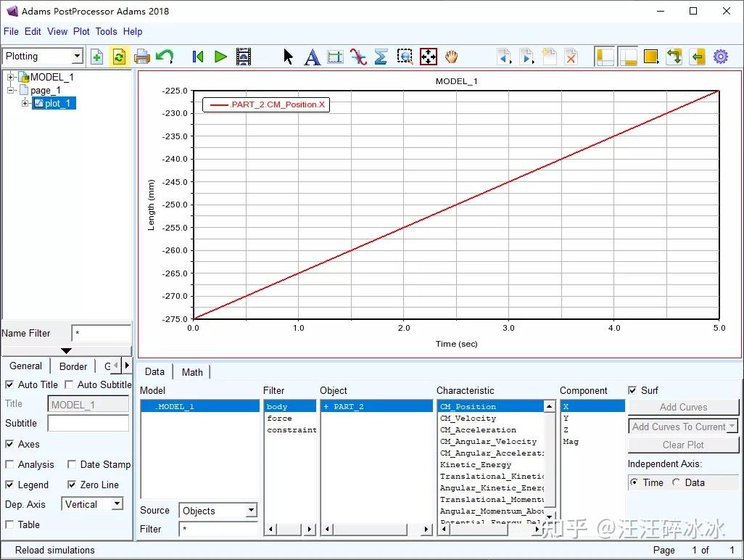Viewport: 744px width, 560px height.
Task: Click the Clear Plot button
Action: [683, 445]
